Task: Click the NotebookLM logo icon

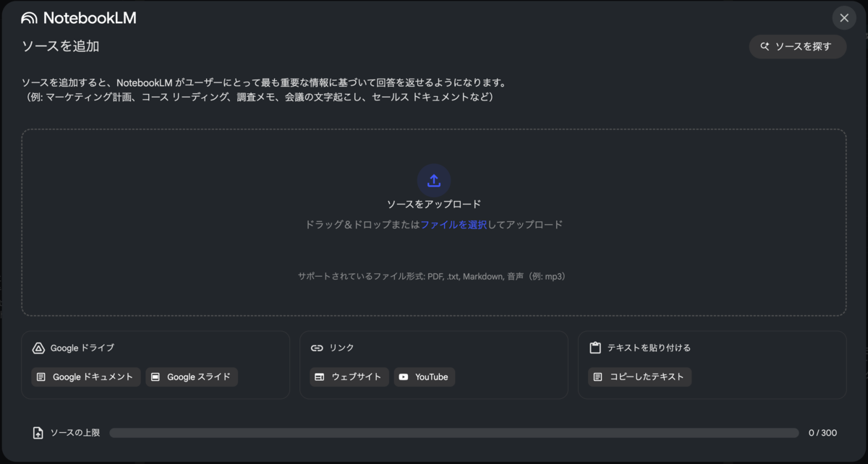Action: (29, 18)
